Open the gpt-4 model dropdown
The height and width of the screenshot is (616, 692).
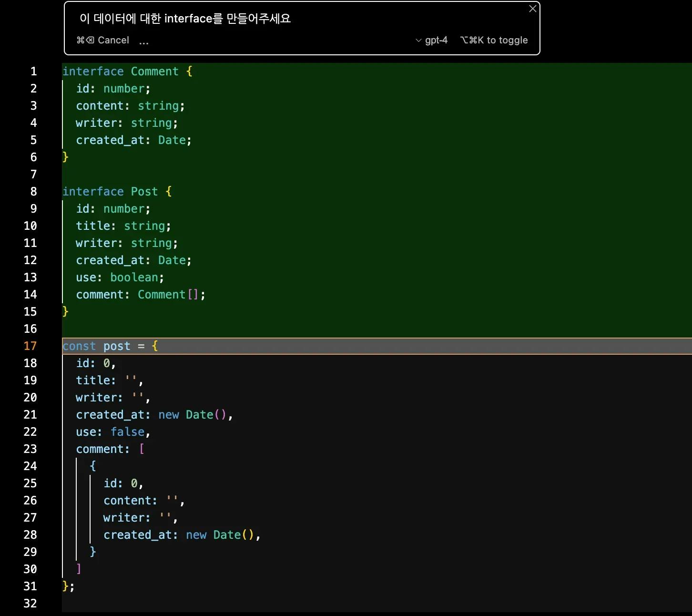431,40
